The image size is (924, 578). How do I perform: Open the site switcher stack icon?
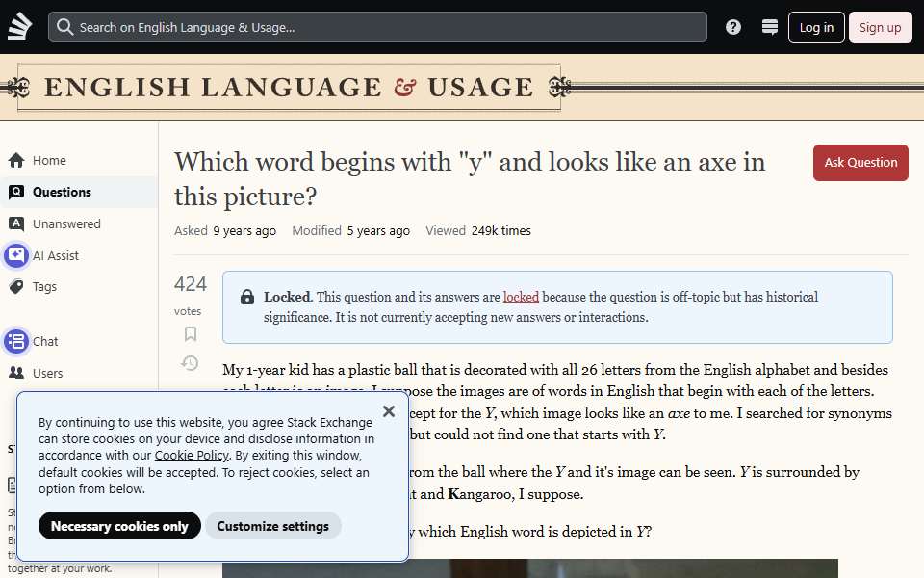point(770,27)
